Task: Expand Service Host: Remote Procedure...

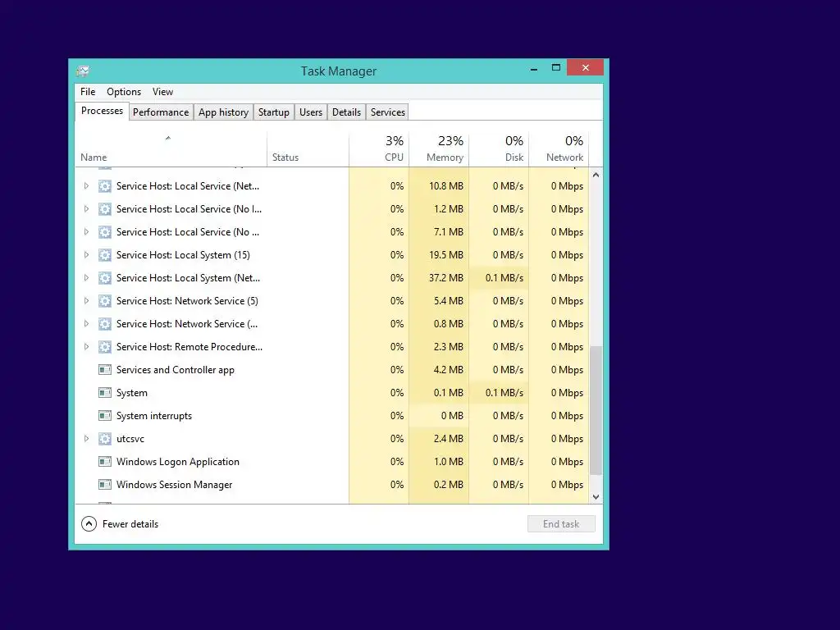Action: 86,347
